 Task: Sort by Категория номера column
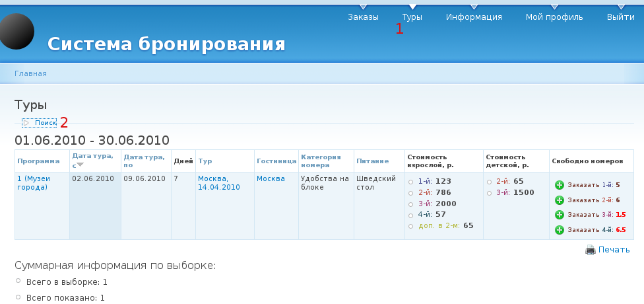(321, 161)
